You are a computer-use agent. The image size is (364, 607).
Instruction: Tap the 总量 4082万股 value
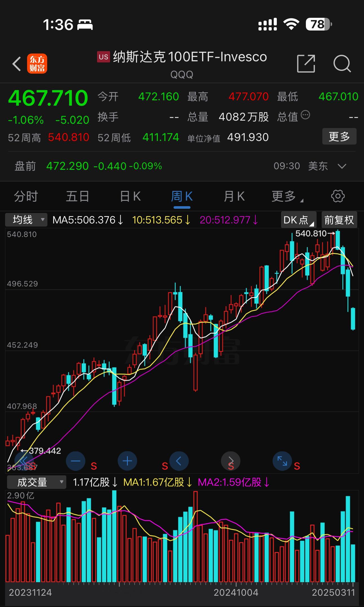click(244, 117)
